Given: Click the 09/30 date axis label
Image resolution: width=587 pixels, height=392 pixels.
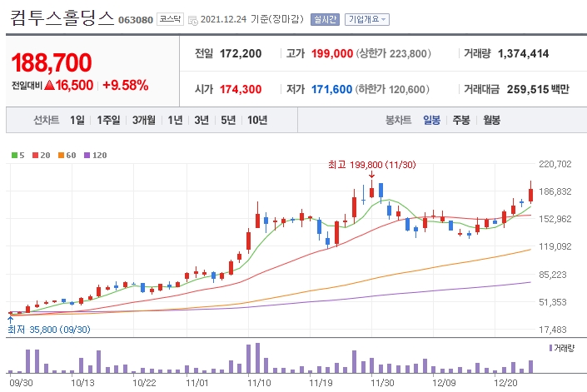Looking at the screenshot, I should [x=21, y=383].
